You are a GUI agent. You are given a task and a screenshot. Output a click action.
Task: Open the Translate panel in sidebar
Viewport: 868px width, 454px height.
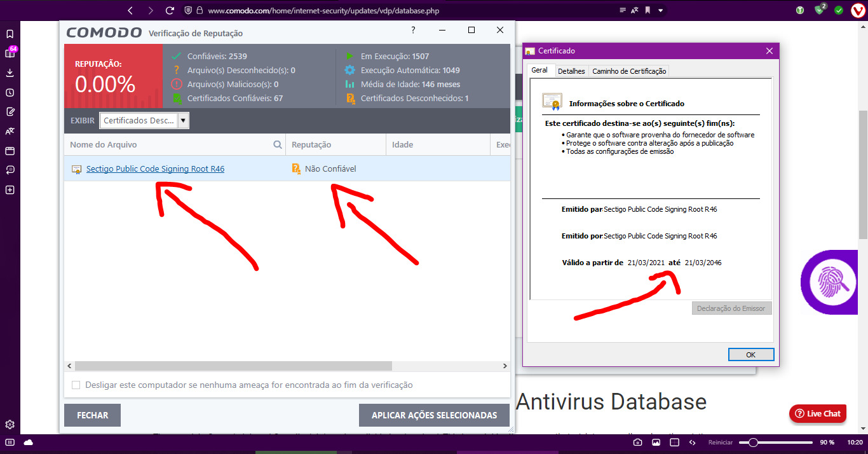[10, 132]
